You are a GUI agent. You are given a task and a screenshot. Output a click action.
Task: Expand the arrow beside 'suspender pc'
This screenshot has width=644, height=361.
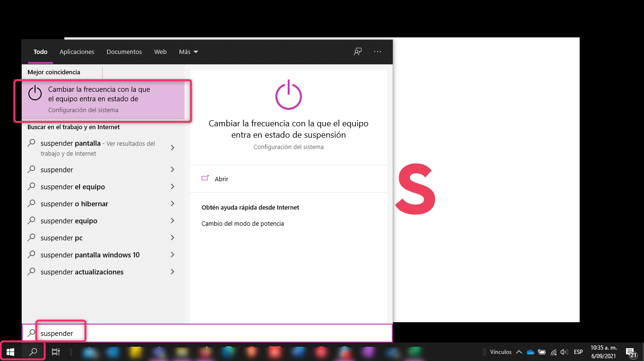(172, 238)
